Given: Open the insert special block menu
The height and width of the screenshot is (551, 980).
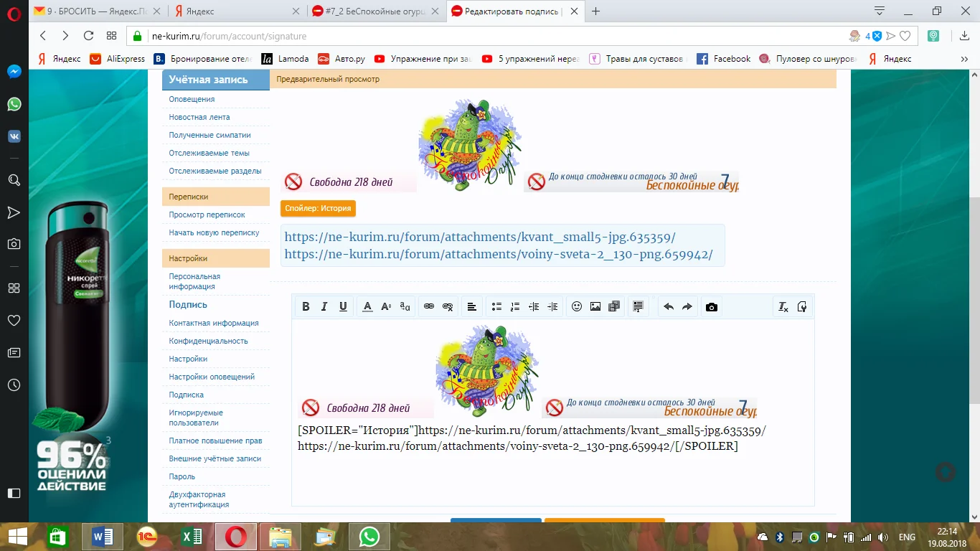Looking at the screenshot, I should pos(639,307).
